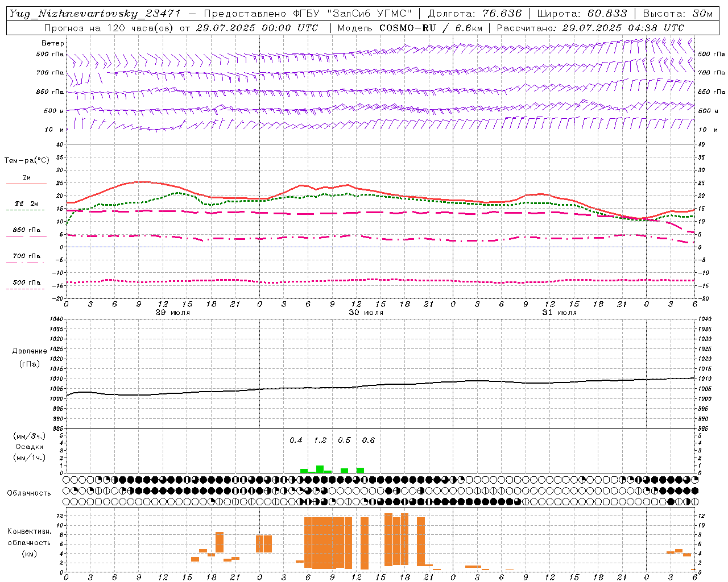Click the Осадки precipitation label
This screenshot has height=582, width=728.
coord(30,447)
